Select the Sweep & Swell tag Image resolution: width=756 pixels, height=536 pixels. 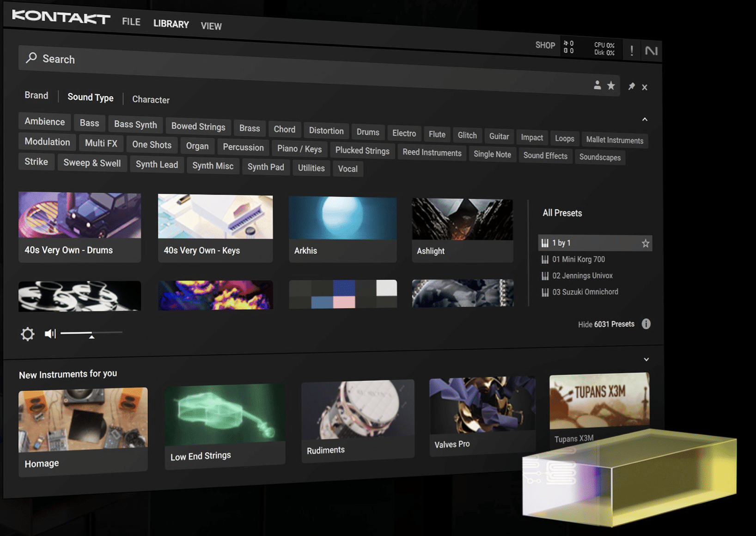pos(92,163)
